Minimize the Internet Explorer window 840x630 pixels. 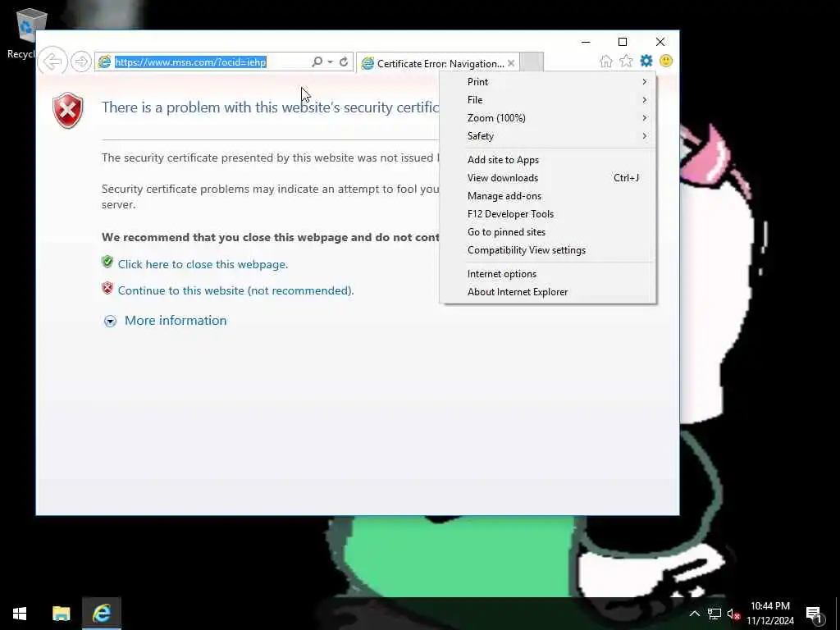pos(586,42)
